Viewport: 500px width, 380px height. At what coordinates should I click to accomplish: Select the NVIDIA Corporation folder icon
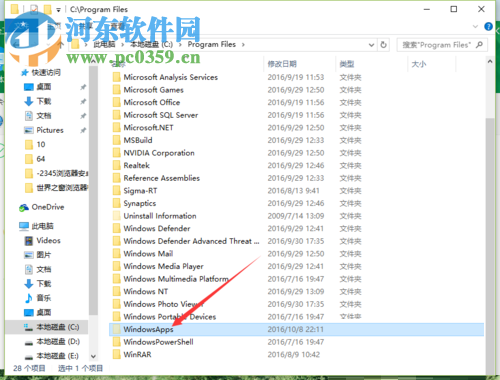coord(116,153)
